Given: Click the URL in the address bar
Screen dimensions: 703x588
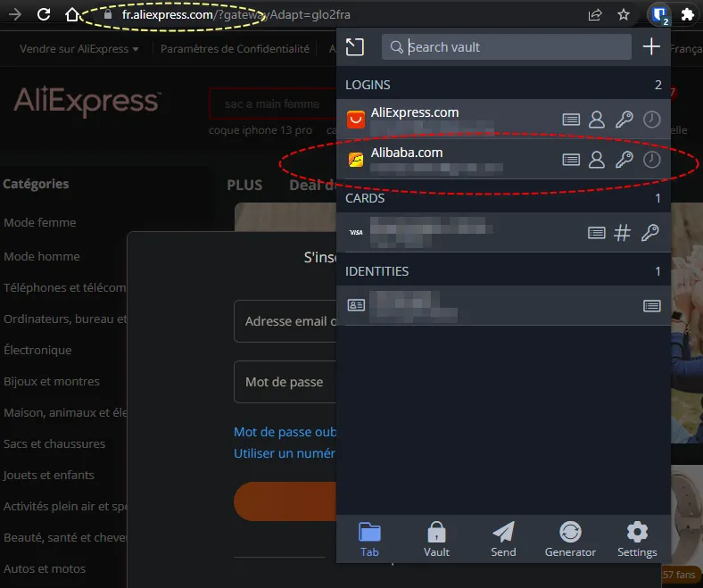Looking at the screenshot, I should pos(236,15).
